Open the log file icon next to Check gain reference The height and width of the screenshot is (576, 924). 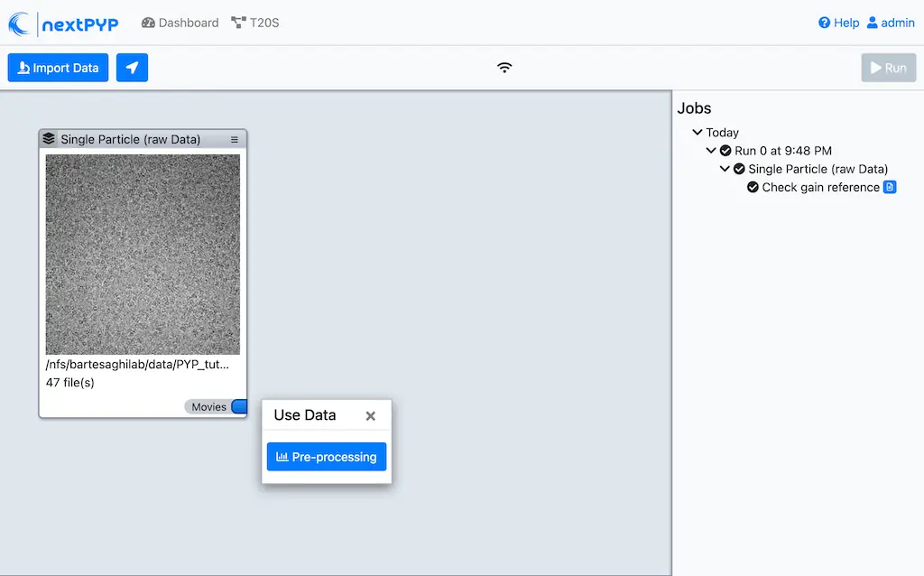[x=890, y=187]
